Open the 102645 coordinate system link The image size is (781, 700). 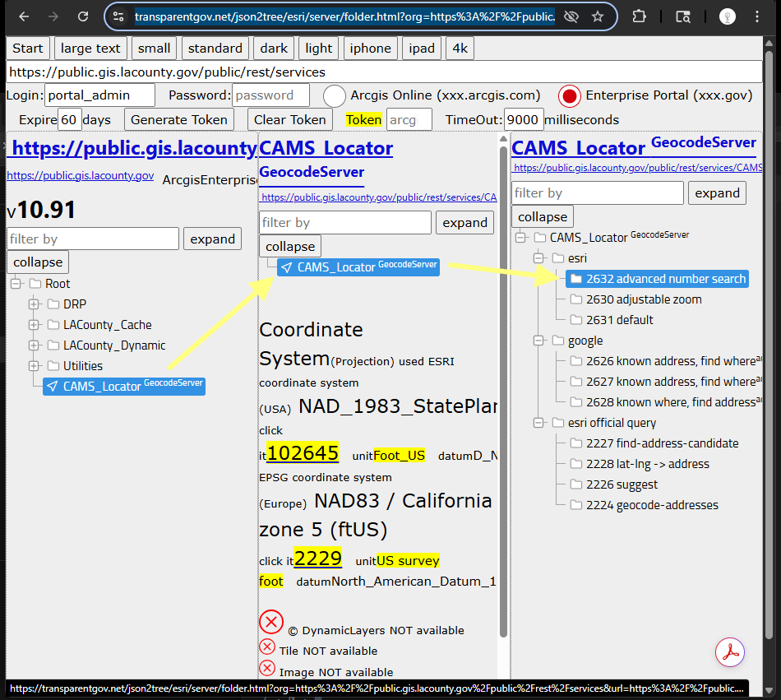click(x=303, y=453)
